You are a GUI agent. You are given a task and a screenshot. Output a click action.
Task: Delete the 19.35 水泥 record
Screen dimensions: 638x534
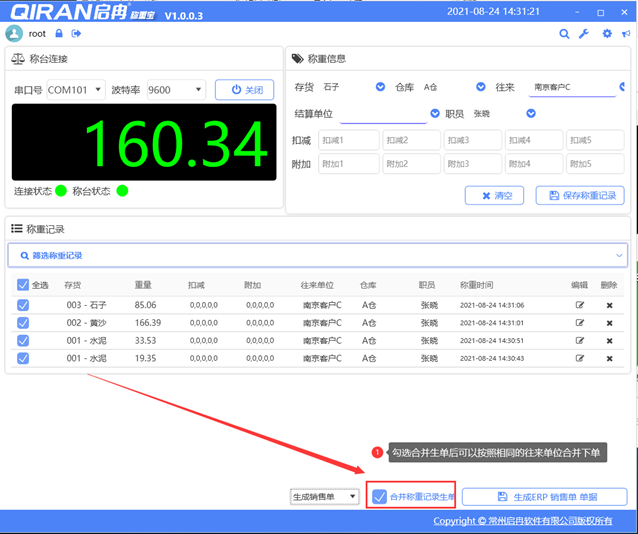[609, 358]
